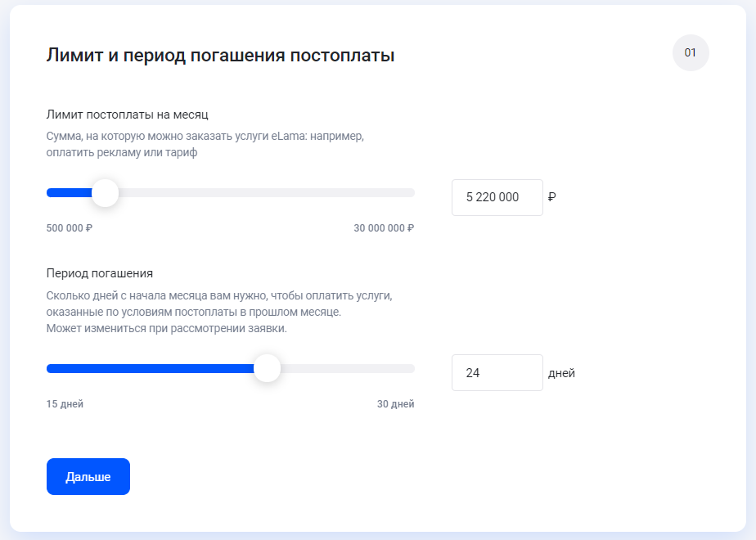Click the 15 дней minimum label
Screen dimensions: 756x540
tap(65, 404)
